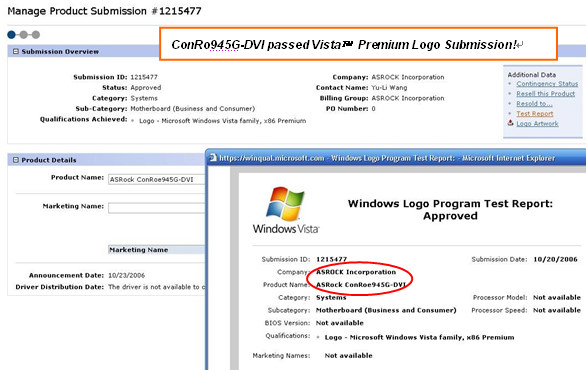Collapse the Product Details section
Image resolution: width=586 pixels, height=370 pixels.
click(x=16, y=160)
